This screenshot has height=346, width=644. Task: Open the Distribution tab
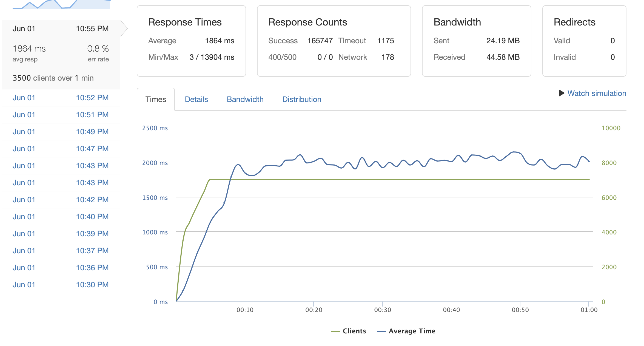(302, 99)
